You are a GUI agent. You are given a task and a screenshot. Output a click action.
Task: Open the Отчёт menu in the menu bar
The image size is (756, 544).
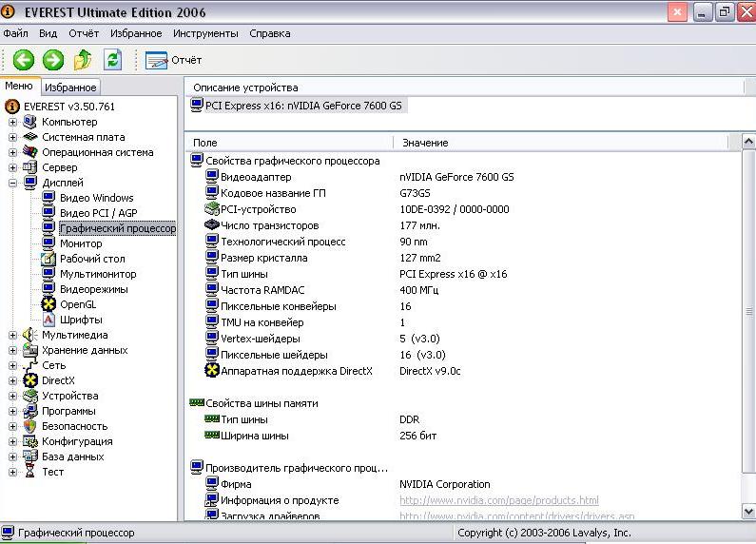(84, 33)
